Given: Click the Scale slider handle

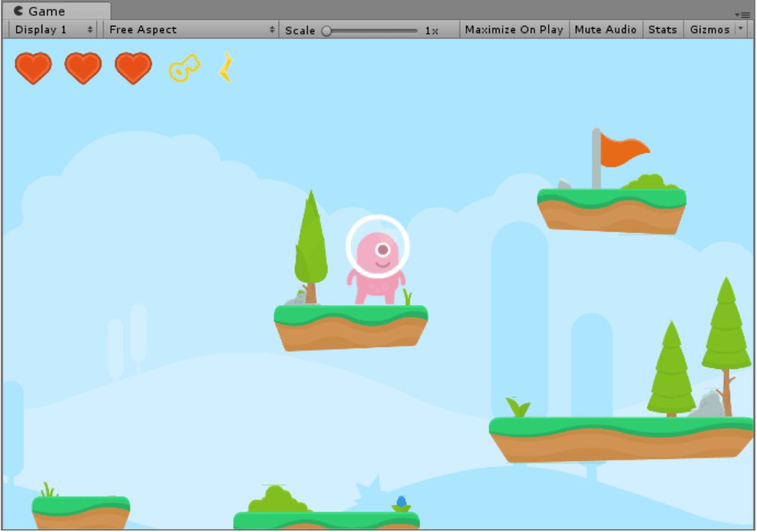Looking at the screenshot, I should [327, 30].
